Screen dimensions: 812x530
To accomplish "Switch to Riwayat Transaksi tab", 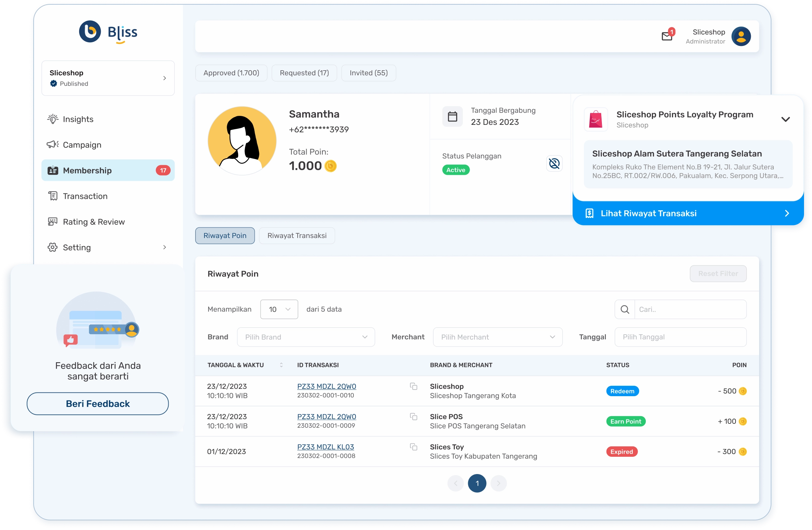I will 297,236.
